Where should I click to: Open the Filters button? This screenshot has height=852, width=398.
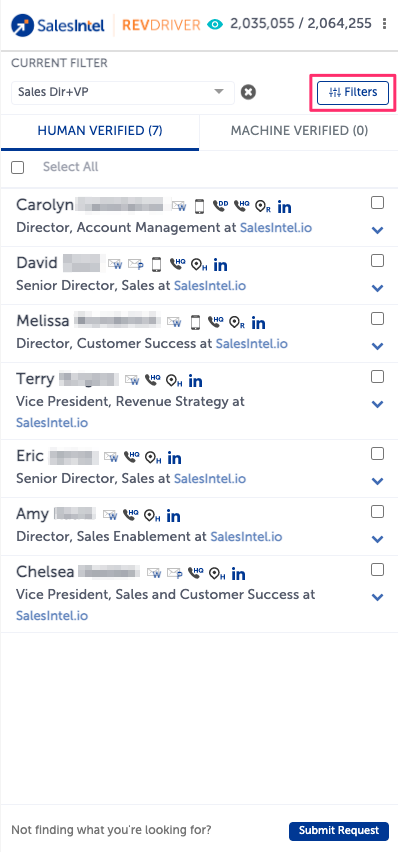[x=353, y=92]
